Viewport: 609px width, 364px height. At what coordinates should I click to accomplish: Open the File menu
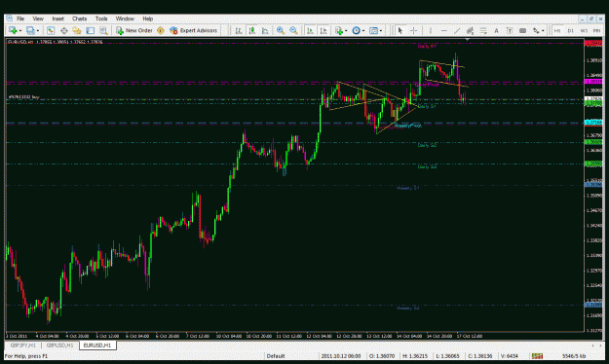20,18
